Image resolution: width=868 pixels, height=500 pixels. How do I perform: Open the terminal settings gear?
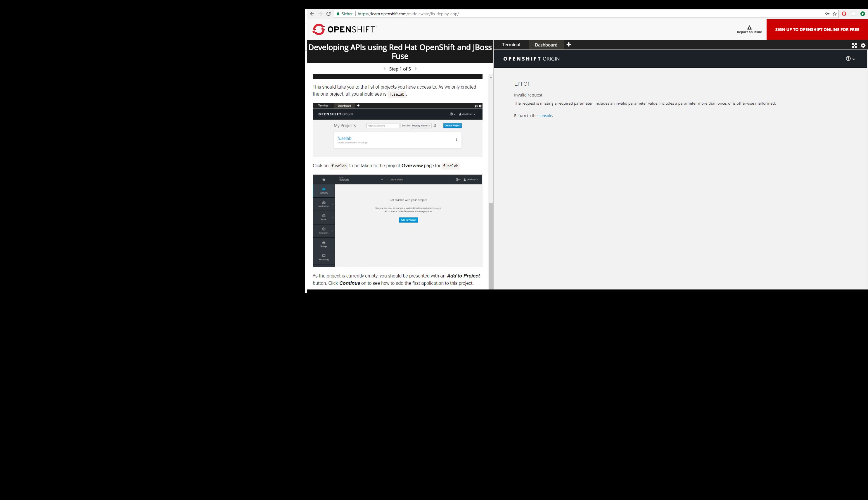[x=863, y=45]
